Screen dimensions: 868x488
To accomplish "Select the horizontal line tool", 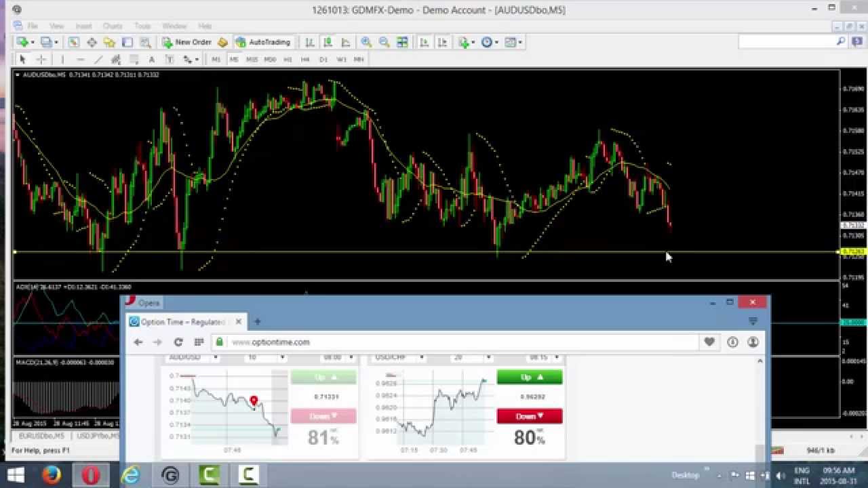I will coord(80,60).
